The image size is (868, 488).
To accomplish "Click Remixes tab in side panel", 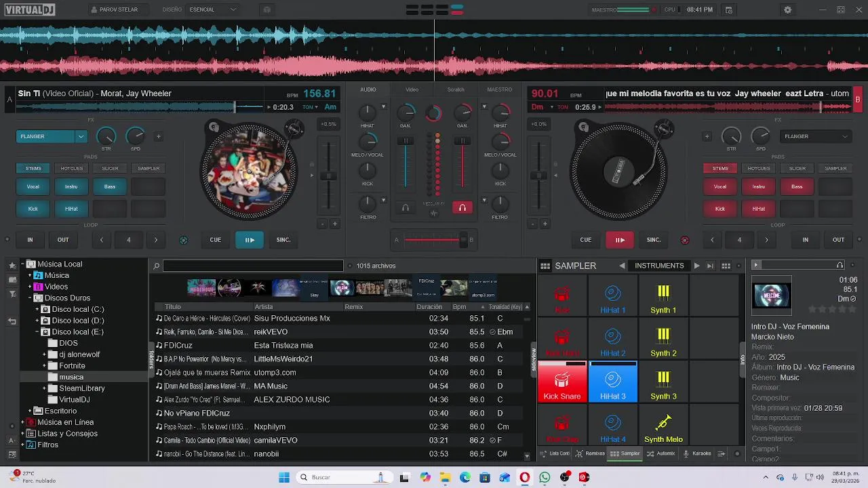I will point(590,453).
